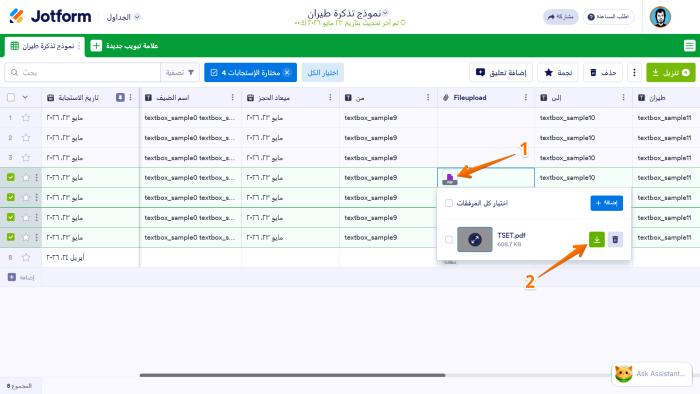The width and height of the screenshot is (700, 394).
Task: Open the TSET.pdf thumbnail preview
Action: pyautogui.click(x=475, y=240)
